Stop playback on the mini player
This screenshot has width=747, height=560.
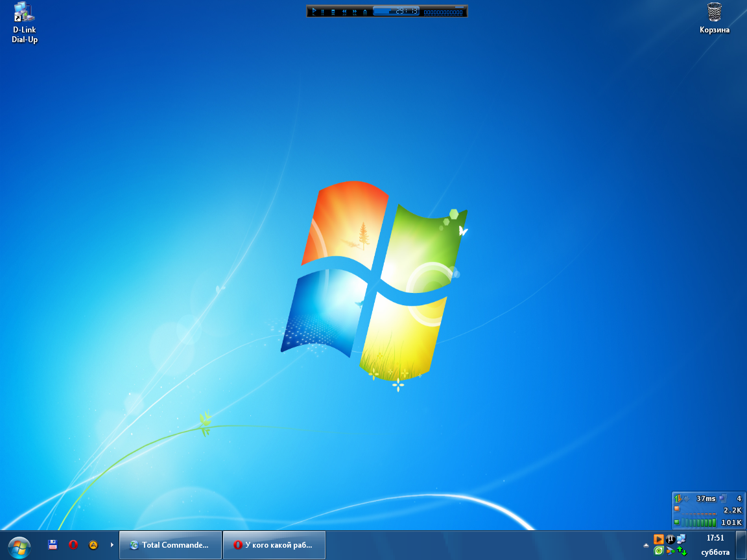(x=333, y=11)
